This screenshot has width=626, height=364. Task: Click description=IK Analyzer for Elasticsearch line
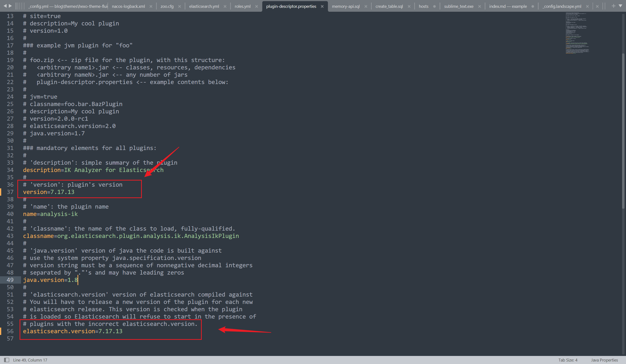pos(93,170)
